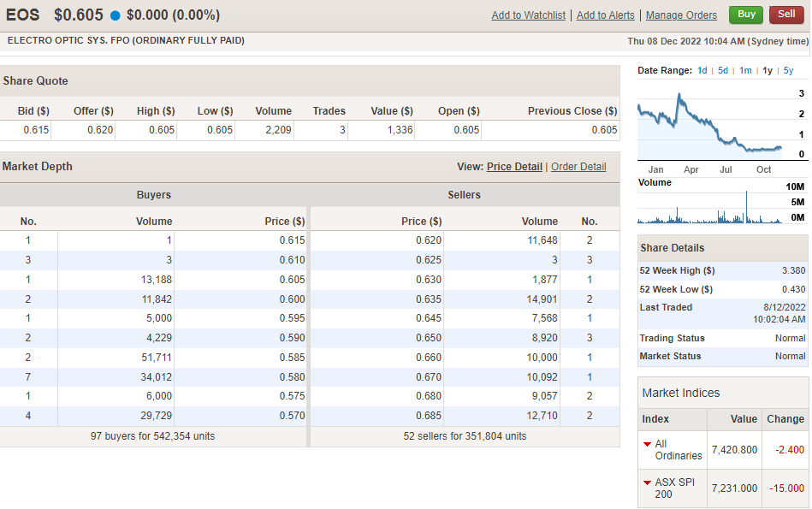
Task: Click buyer price 0.570
Action: [x=292, y=416]
